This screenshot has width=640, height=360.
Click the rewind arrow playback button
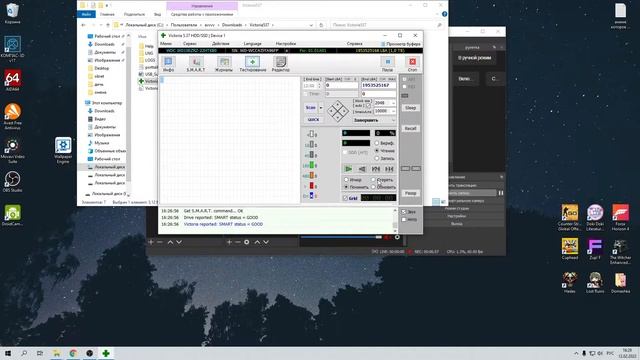tap(362, 169)
